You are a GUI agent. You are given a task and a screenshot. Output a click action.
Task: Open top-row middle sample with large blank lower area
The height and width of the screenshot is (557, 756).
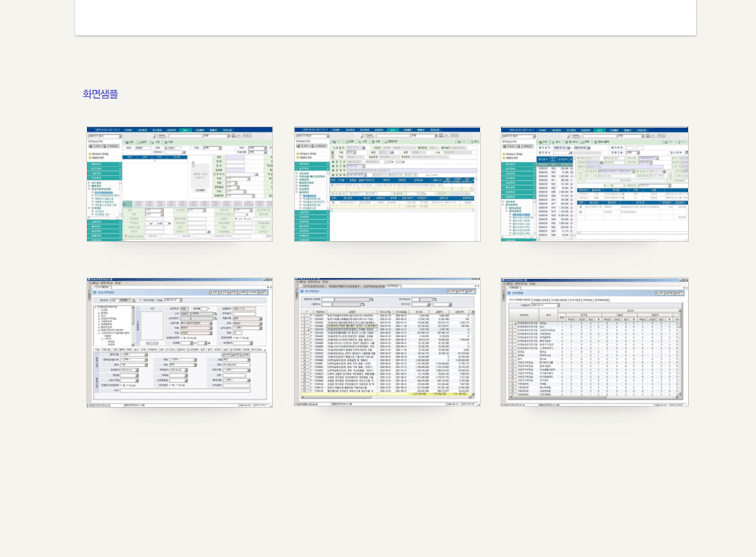click(387, 184)
